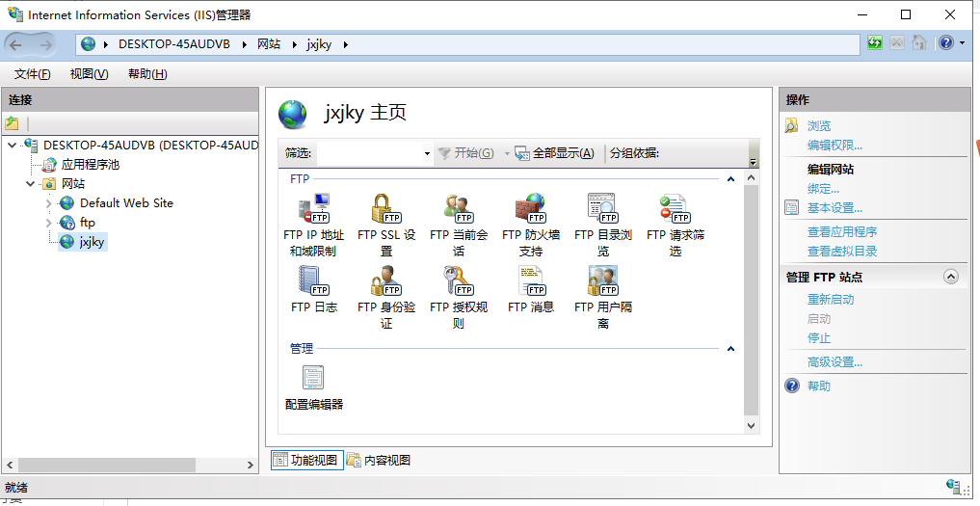Select the jxjky site in tree
The height and width of the screenshot is (506, 980).
pos(92,241)
